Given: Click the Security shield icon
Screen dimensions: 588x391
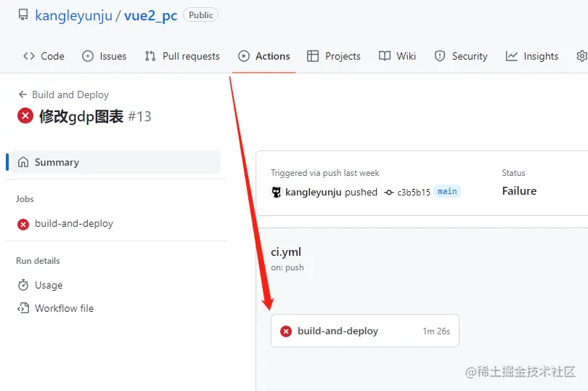Looking at the screenshot, I should tap(439, 56).
